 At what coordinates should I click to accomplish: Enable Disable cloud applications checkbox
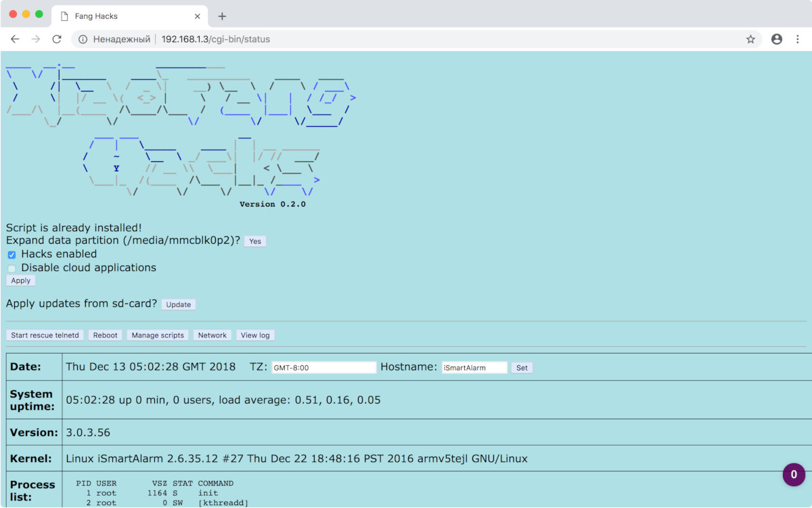(x=12, y=268)
